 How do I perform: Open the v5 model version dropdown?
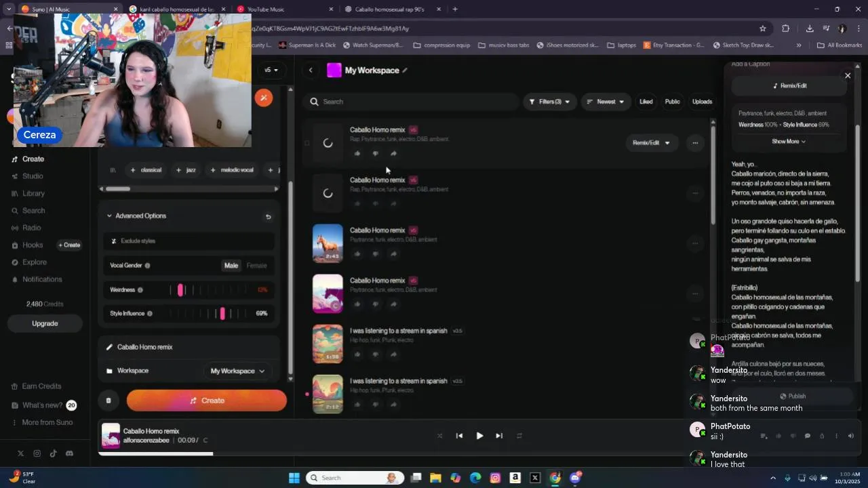[271, 70]
